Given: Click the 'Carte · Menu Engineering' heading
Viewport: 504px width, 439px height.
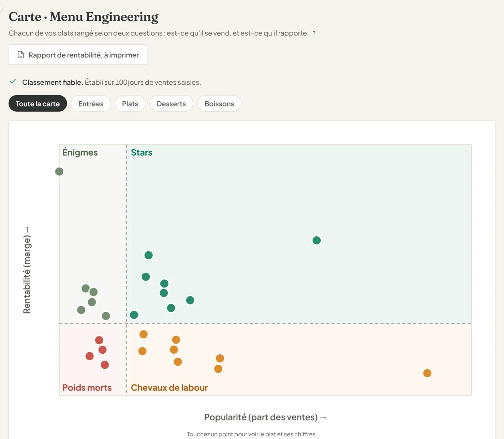Looking at the screenshot, I should coord(84,17).
